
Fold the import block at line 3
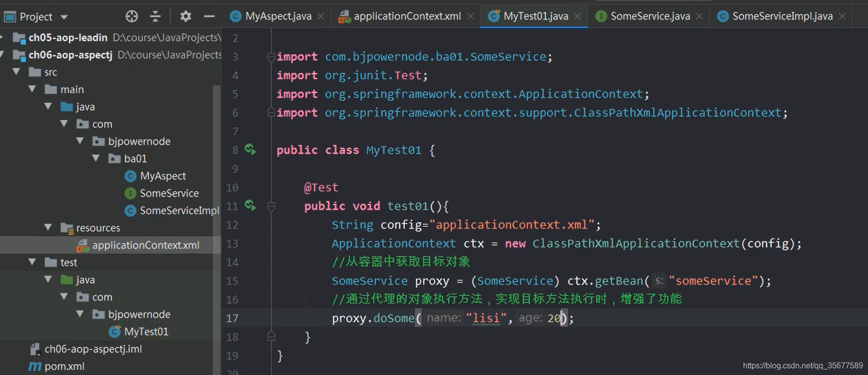271,57
